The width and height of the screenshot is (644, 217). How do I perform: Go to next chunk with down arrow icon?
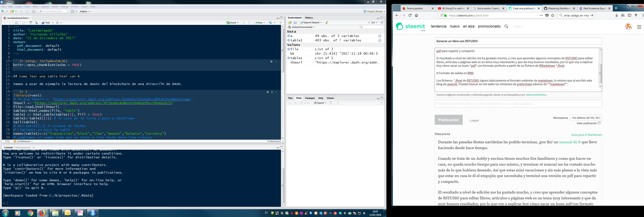pos(249,23)
